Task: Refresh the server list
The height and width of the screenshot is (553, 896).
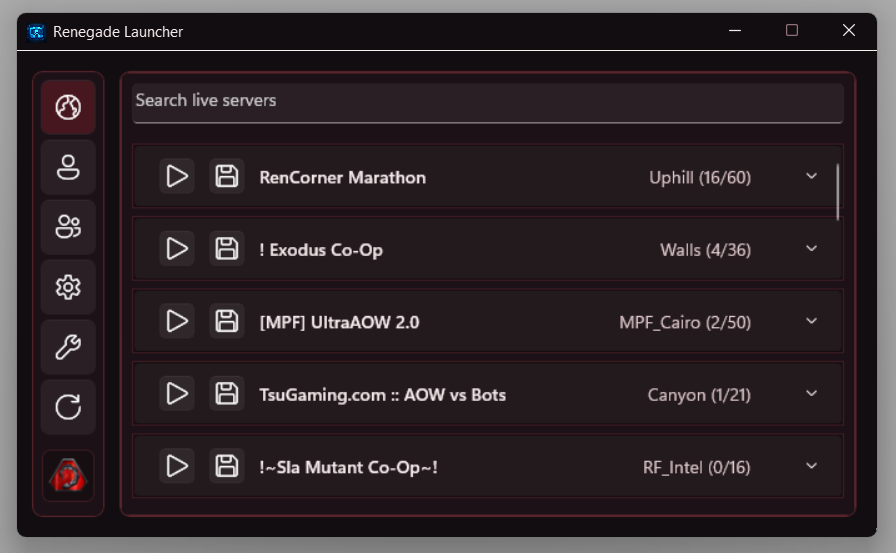Action: (x=68, y=407)
